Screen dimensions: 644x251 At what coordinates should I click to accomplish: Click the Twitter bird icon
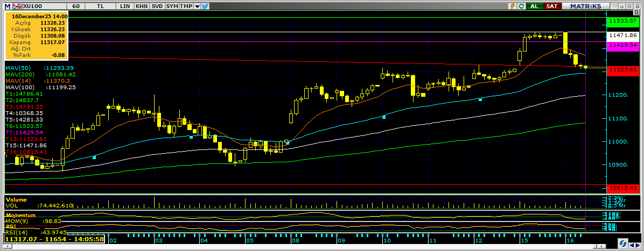click(x=205, y=6)
